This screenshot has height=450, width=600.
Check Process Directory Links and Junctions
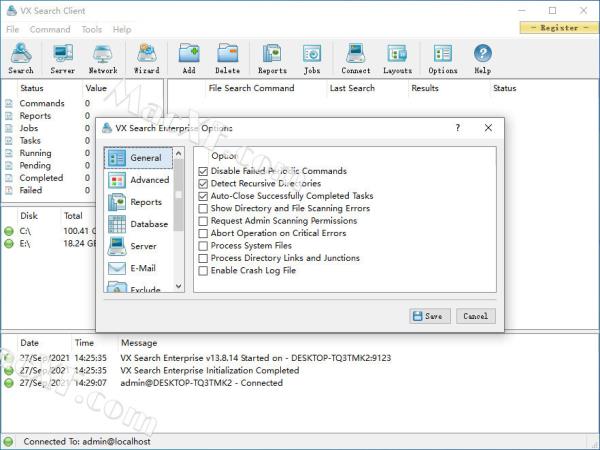[x=203, y=258]
